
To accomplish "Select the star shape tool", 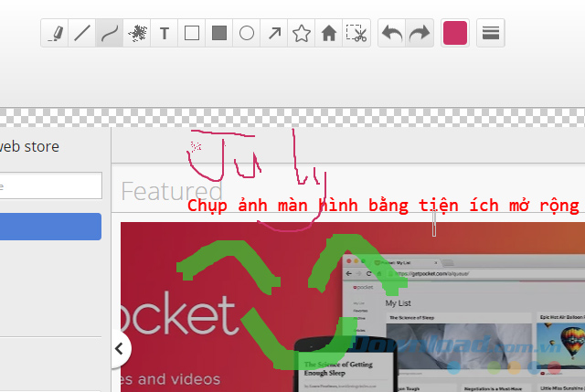I will click(x=302, y=33).
